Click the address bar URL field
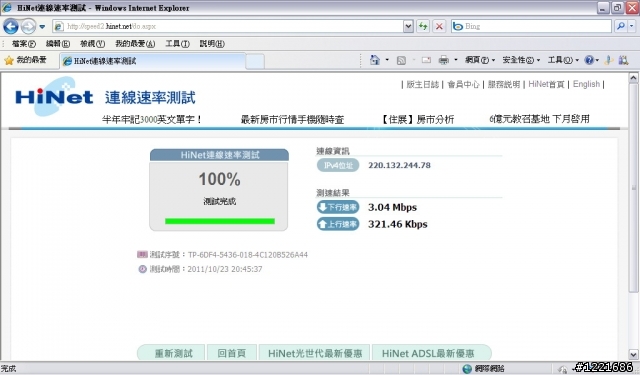 click(x=228, y=27)
